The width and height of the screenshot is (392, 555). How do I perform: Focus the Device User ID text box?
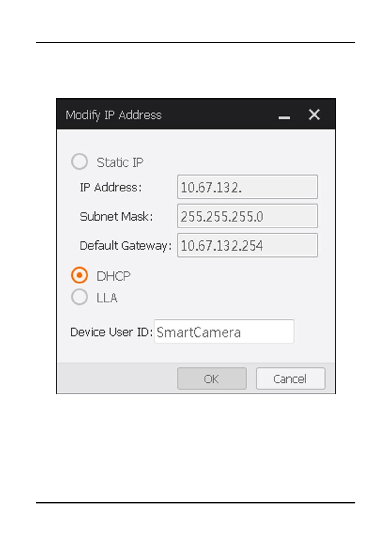pyautogui.click(x=224, y=332)
